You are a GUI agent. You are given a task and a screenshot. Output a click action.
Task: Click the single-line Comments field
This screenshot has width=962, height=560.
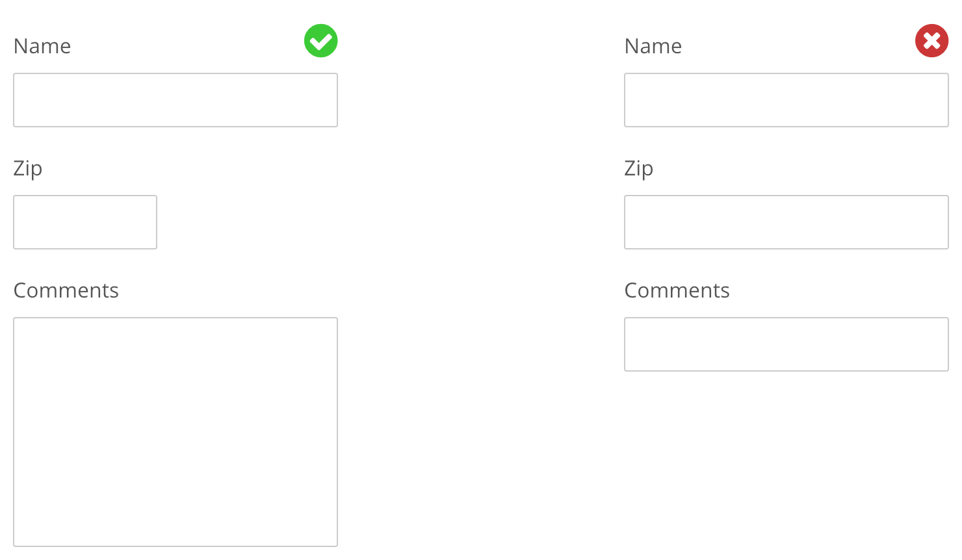[786, 344]
